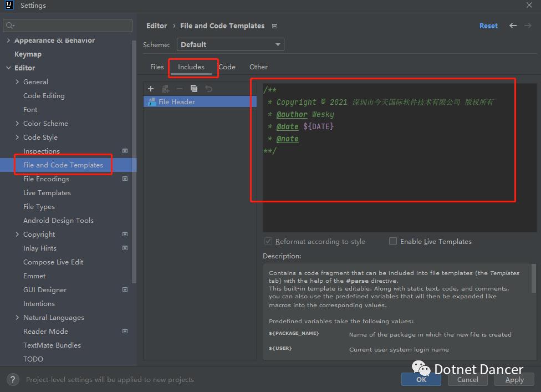Image resolution: width=541 pixels, height=392 pixels.
Task: Click the IntelliJ logo in title bar
Action: point(9,5)
